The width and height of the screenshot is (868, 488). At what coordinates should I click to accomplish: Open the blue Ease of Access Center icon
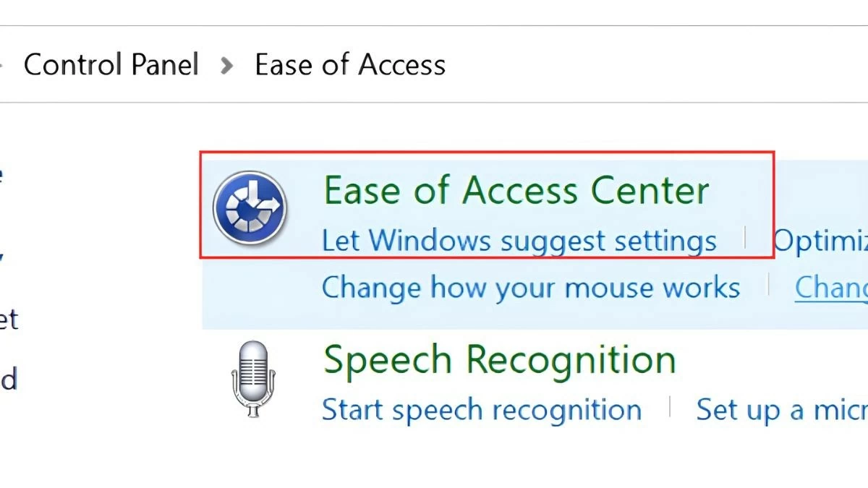[x=250, y=206]
